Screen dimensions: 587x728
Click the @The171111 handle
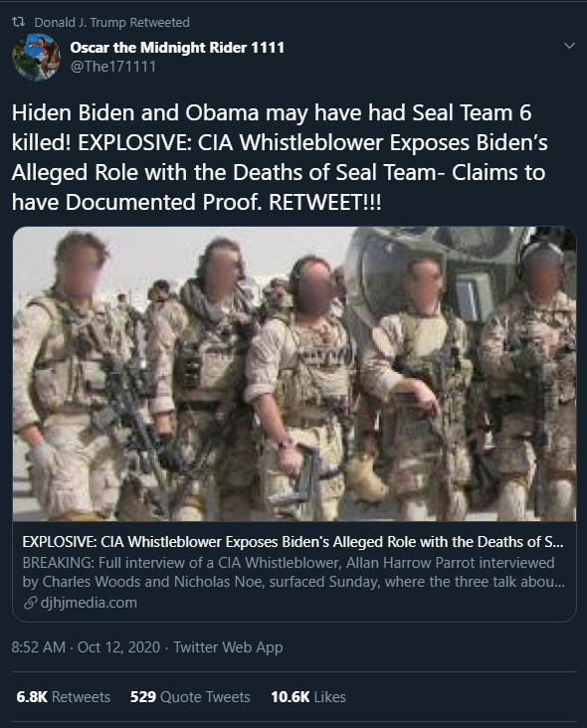point(112,67)
